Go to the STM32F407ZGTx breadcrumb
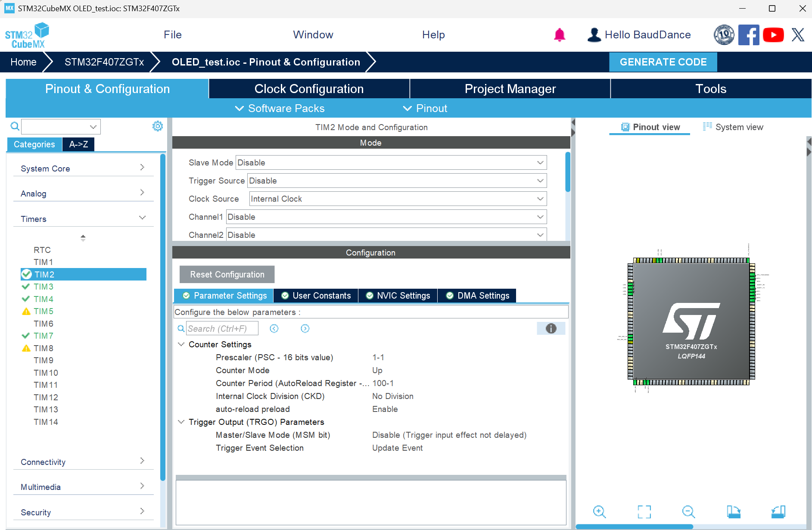812x530 pixels. (x=104, y=62)
